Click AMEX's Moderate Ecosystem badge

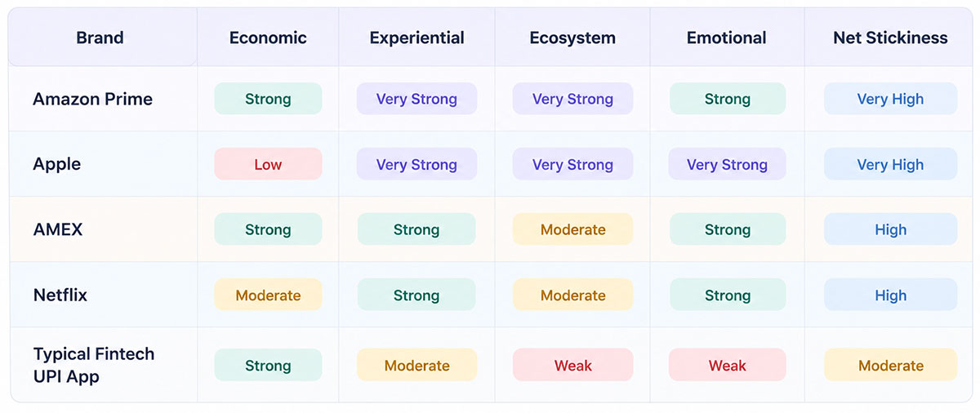pos(572,229)
